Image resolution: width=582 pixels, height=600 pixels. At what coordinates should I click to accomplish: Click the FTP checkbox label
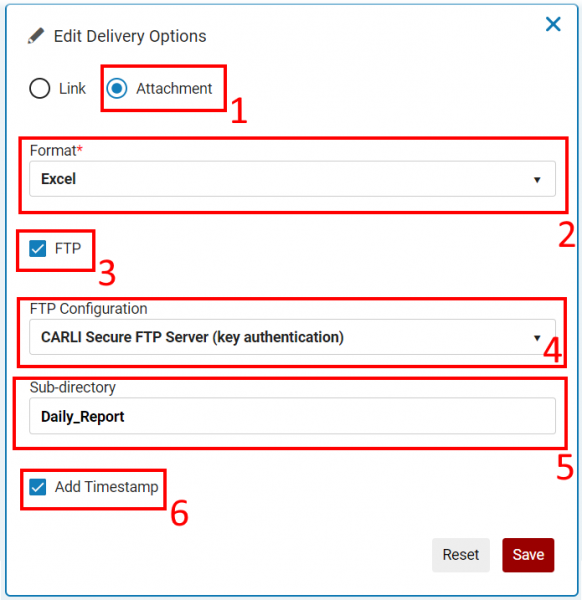(68, 249)
